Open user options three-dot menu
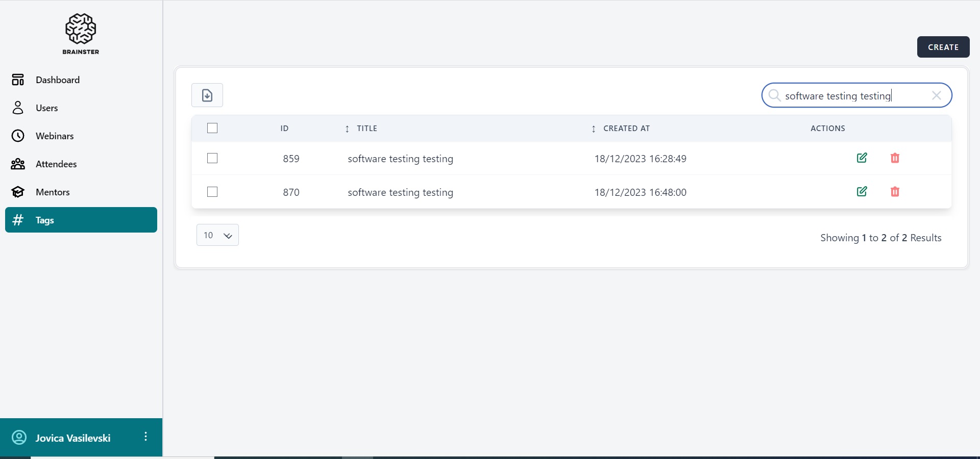The height and width of the screenshot is (459, 980). (x=146, y=437)
